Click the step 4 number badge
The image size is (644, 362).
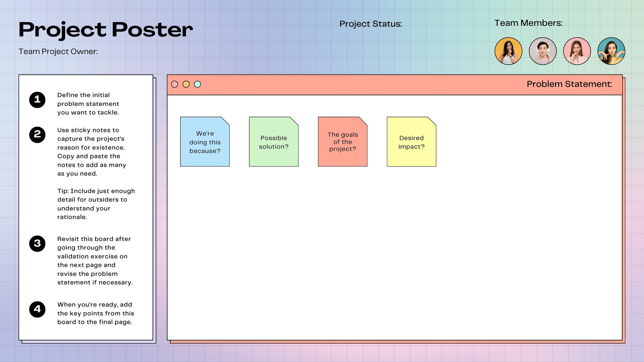coord(37,309)
